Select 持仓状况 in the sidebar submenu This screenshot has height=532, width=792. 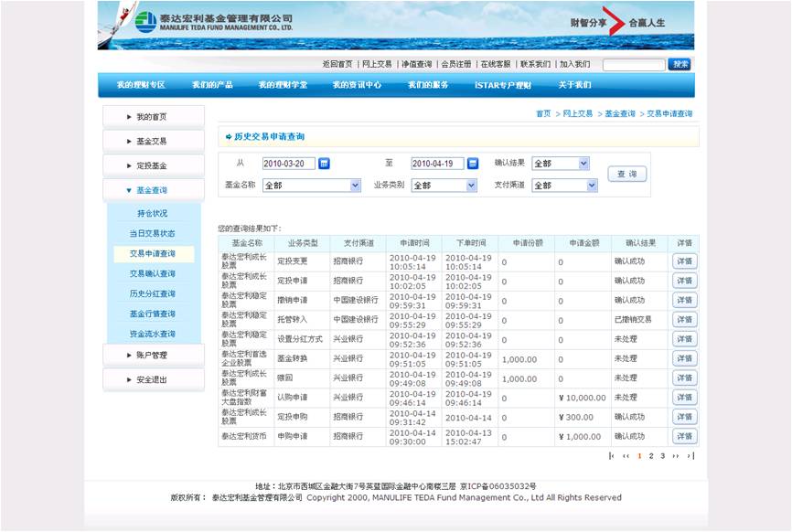[153, 214]
